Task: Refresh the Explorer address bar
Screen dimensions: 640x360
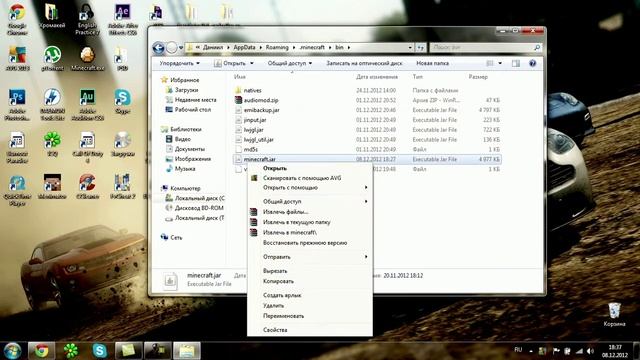Action: (421, 48)
